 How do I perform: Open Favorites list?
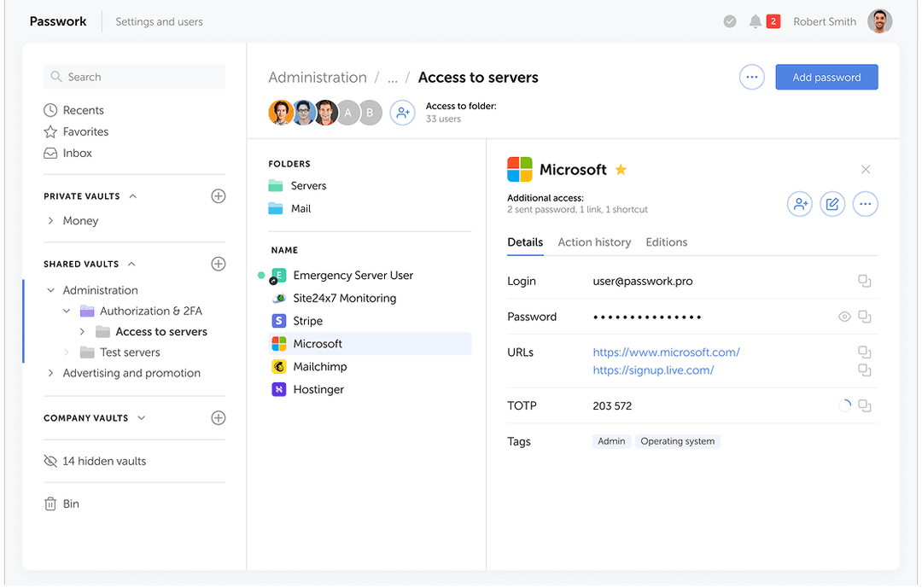(77, 131)
